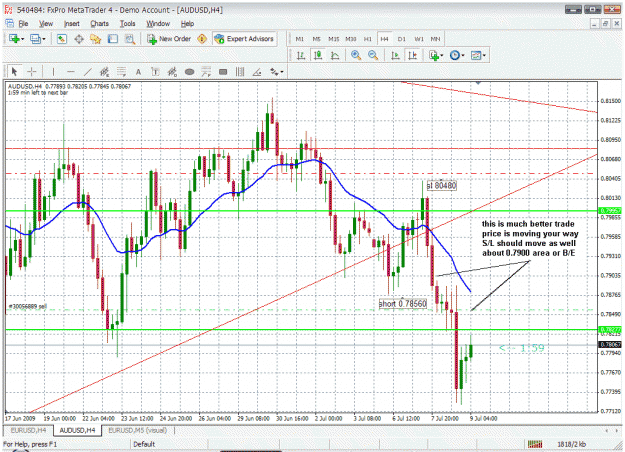The image size is (625, 452).
Task: Expand the Indicators dropdown arrow
Action: pyautogui.click(x=442, y=56)
